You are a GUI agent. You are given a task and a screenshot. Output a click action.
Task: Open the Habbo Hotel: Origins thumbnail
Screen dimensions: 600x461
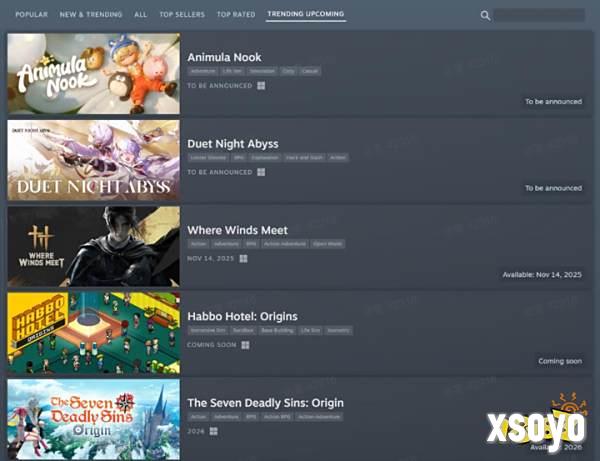click(x=94, y=333)
